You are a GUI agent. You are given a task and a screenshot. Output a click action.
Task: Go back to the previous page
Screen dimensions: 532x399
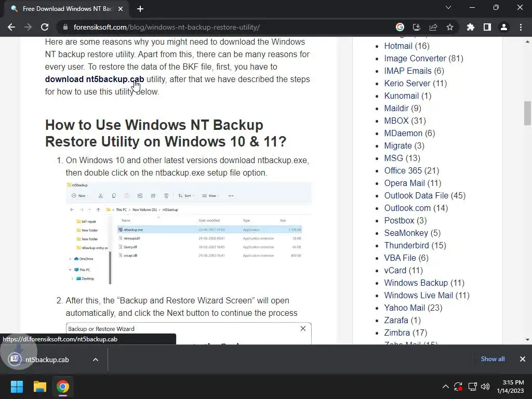pyautogui.click(x=11, y=27)
